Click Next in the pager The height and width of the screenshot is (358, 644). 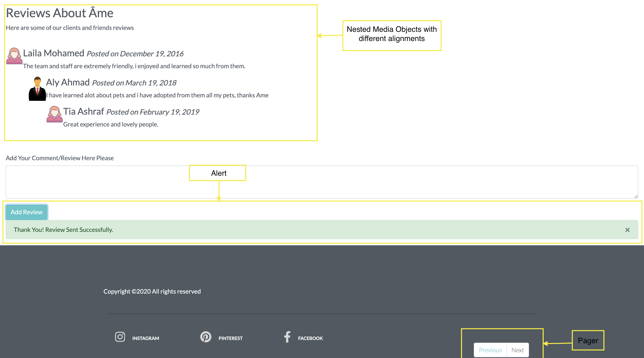coord(517,350)
